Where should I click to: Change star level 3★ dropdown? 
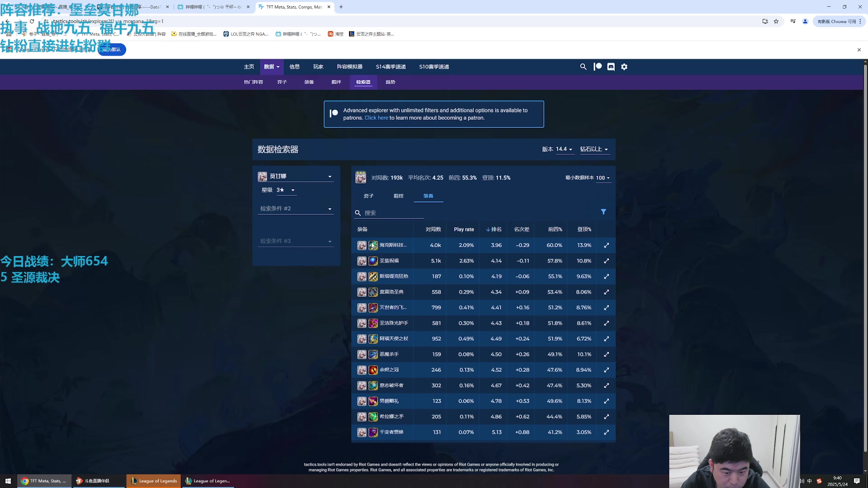click(286, 190)
